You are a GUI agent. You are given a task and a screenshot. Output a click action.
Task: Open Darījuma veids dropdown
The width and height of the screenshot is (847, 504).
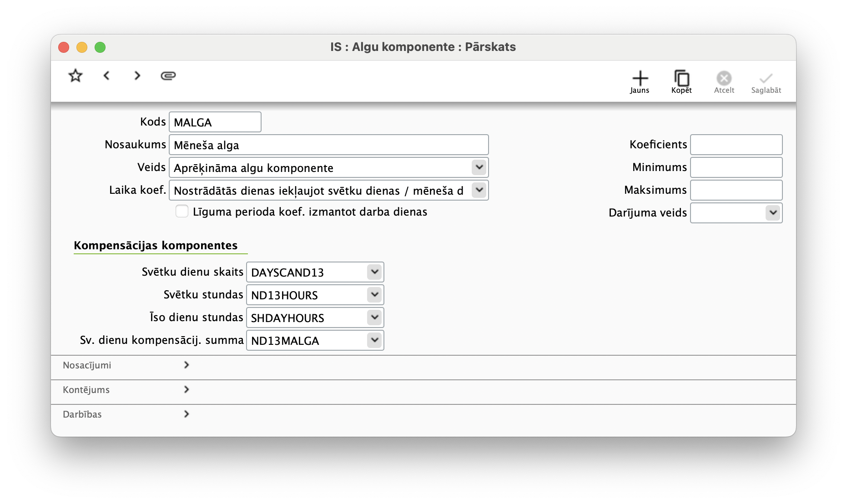coord(772,213)
